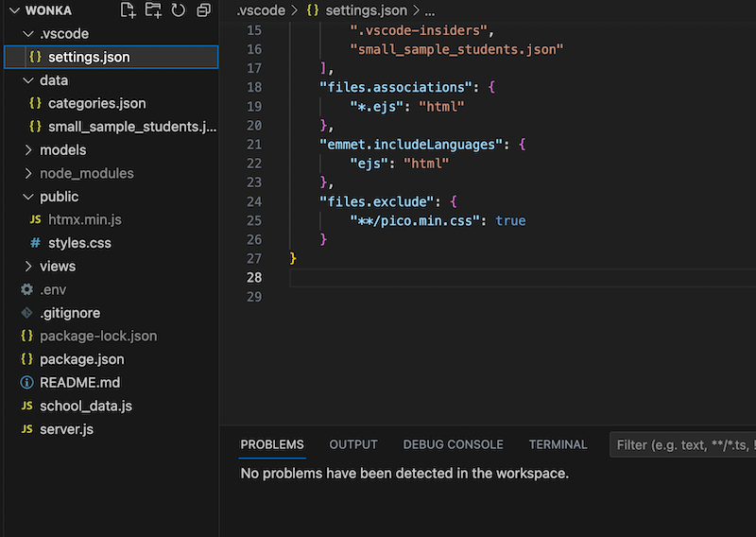Expand the node_modules folder chevron
This screenshot has width=756, height=537.
pyautogui.click(x=28, y=173)
